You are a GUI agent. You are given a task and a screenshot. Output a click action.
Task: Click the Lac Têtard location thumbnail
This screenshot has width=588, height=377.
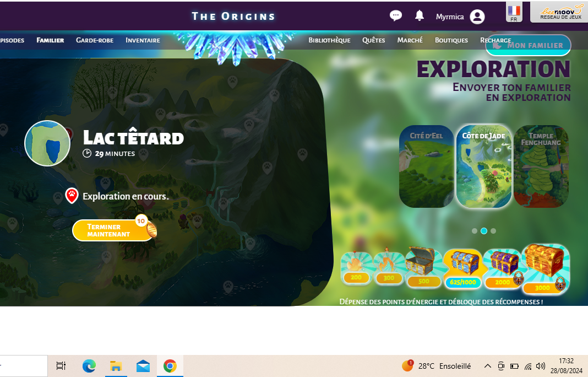coord(47,143)
